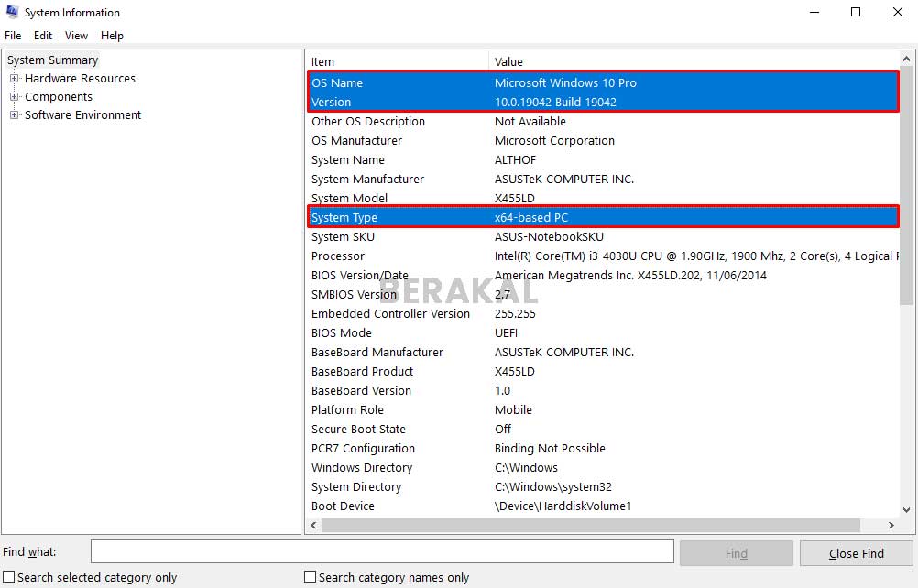The width and height of the screenshot is (918, 588).
Task: Select the OS Name row
Action: tap(603, 82)
